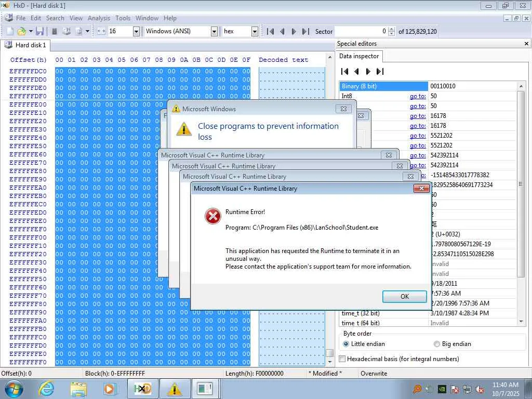Jump to first sector toolbar icon
The height and width of the screenshot is (399, 532).
pos(270,31)
